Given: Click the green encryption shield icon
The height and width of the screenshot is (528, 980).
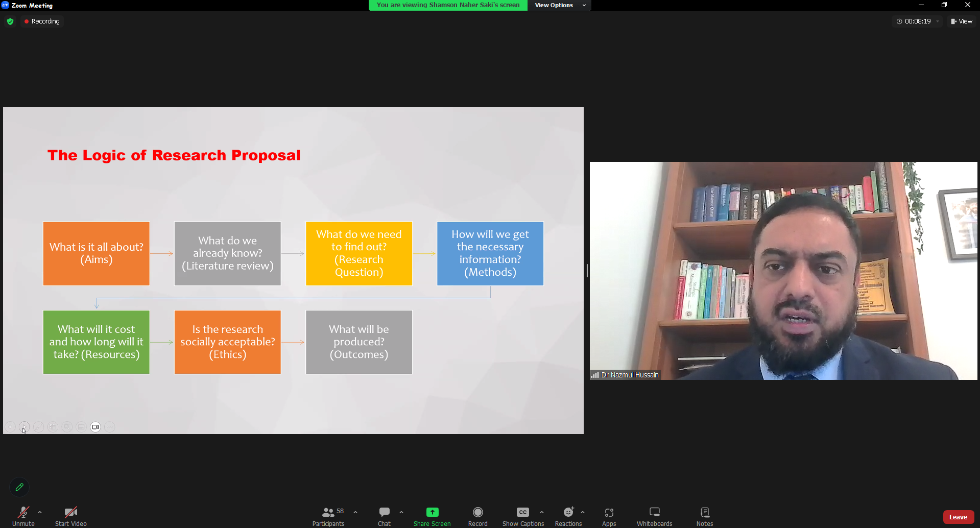Looking at the screenshot, I should pyautogui.click(x=10, y=21).
